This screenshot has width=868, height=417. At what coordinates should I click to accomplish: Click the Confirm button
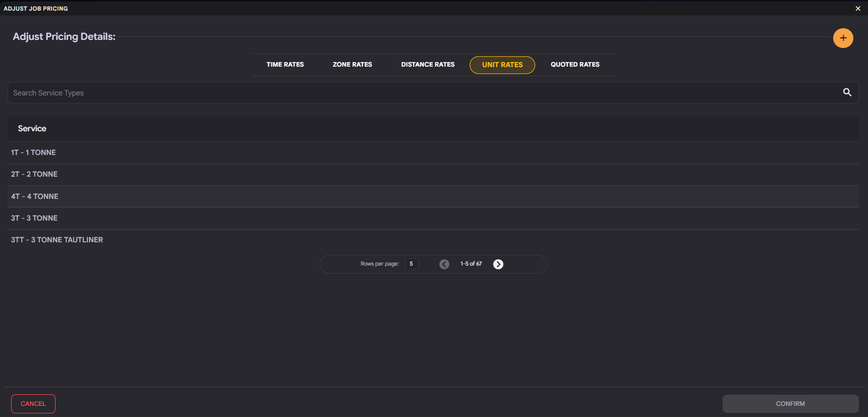click(790, 404)
